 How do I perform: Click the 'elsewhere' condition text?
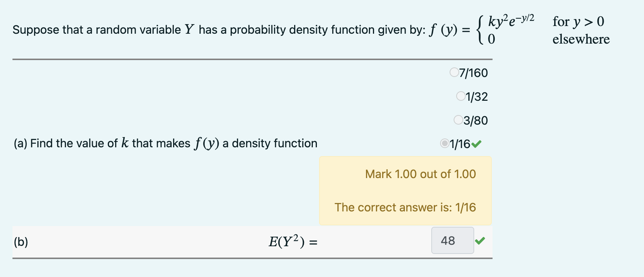581,40
